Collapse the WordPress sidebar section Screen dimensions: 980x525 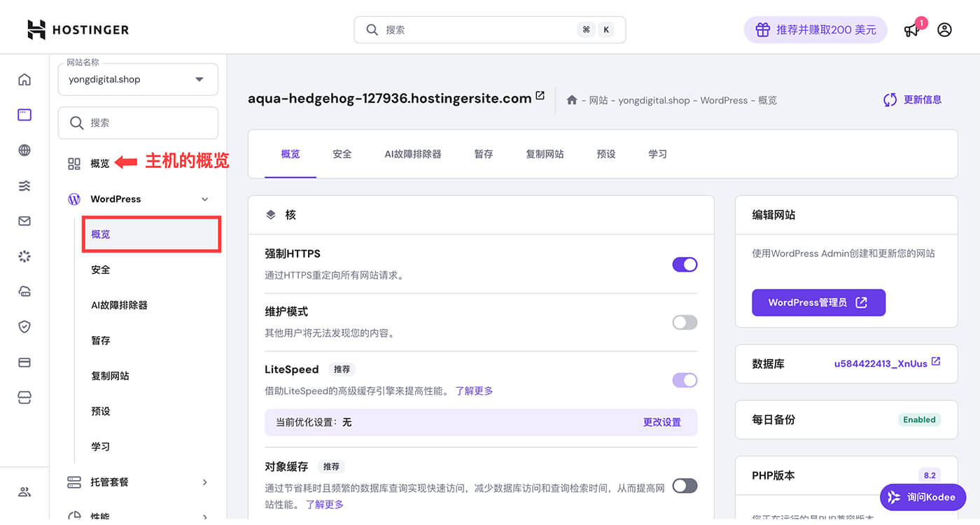click(204, 199)
